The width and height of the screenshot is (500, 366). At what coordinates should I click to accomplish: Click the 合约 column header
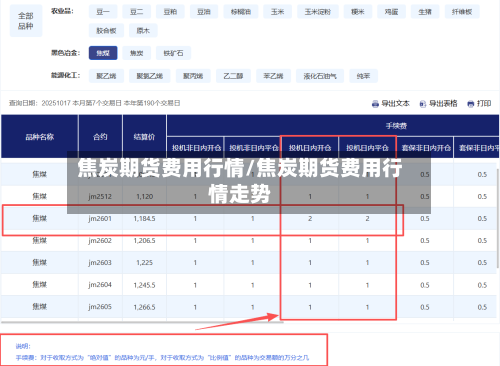(x=100, y=137)
